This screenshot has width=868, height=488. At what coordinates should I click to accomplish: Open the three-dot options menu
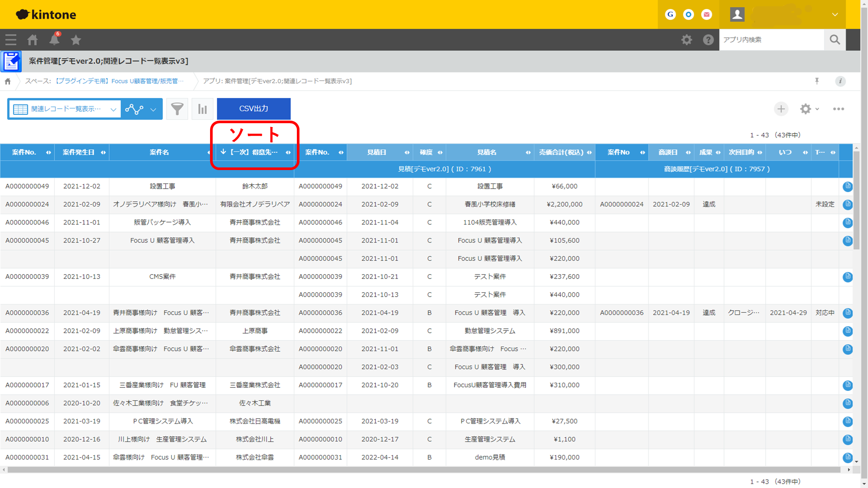click(838, 109)
